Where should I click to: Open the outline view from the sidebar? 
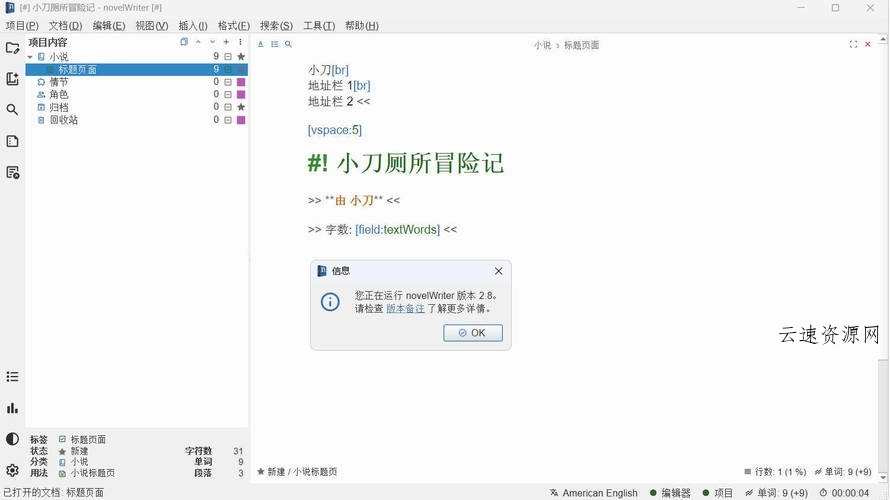pos(12,141)
